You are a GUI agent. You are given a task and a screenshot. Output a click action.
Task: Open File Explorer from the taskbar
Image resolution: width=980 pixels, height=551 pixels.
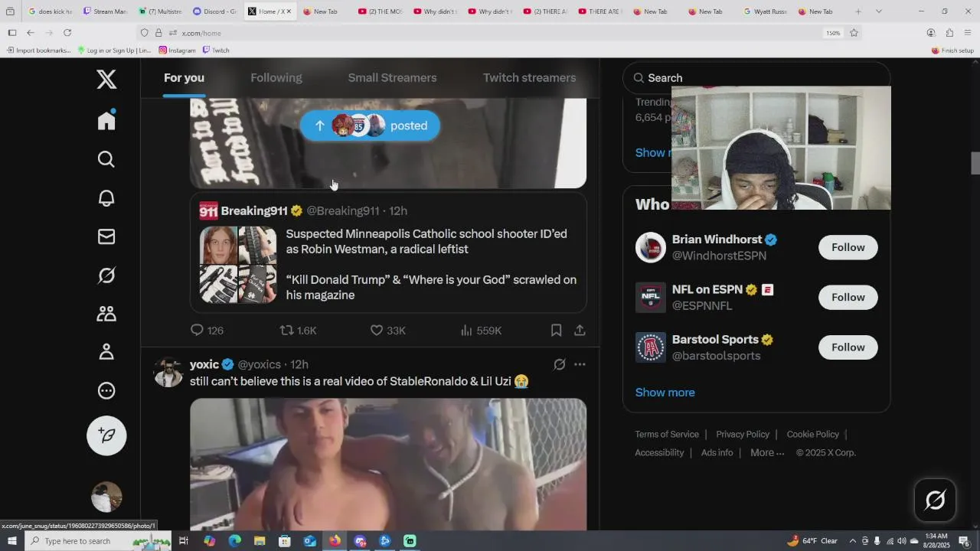click(260, 541)
